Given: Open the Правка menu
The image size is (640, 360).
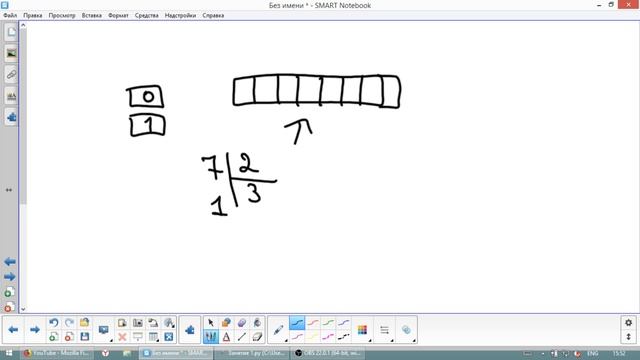Looking at the screenshot, I should pos(33,16).
